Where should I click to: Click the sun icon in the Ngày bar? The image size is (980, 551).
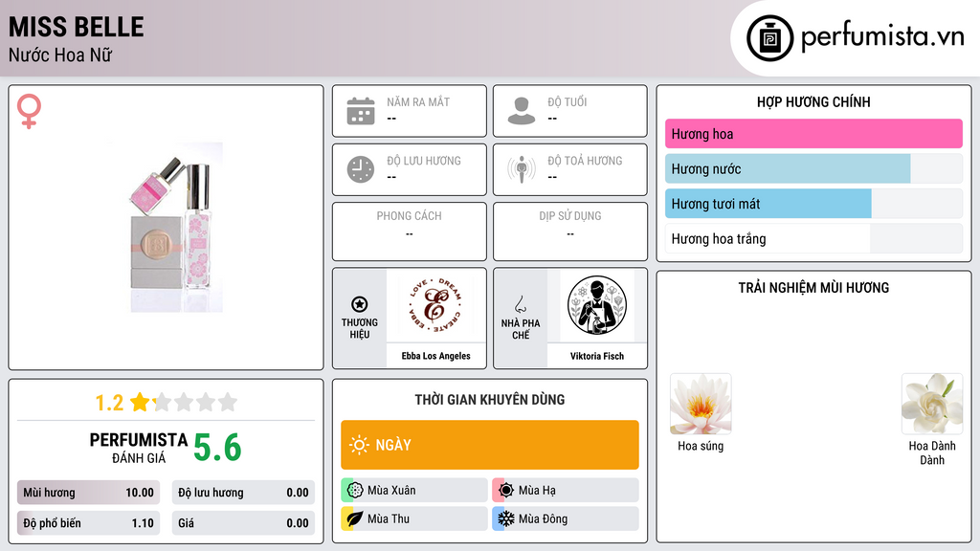[x=359, y=445]
